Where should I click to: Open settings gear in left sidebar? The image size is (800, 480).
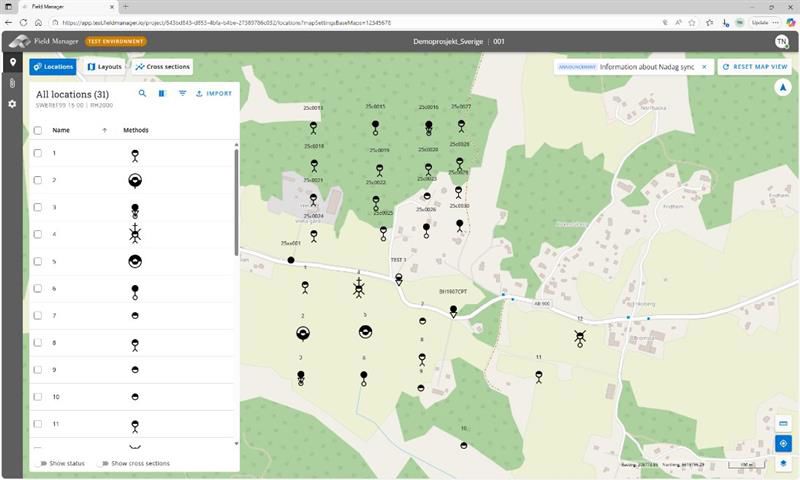point(12,104)
